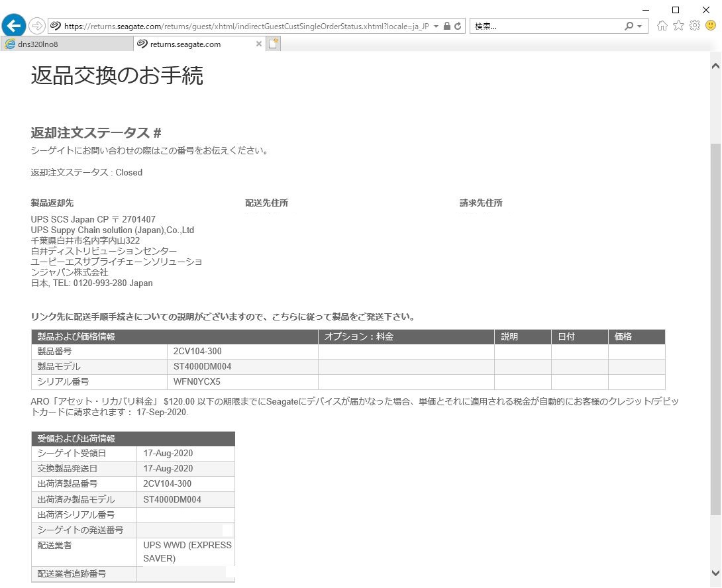722x588 pixels.
Task: Click the TEL: 0120-993-280 text
Action: 90,283
